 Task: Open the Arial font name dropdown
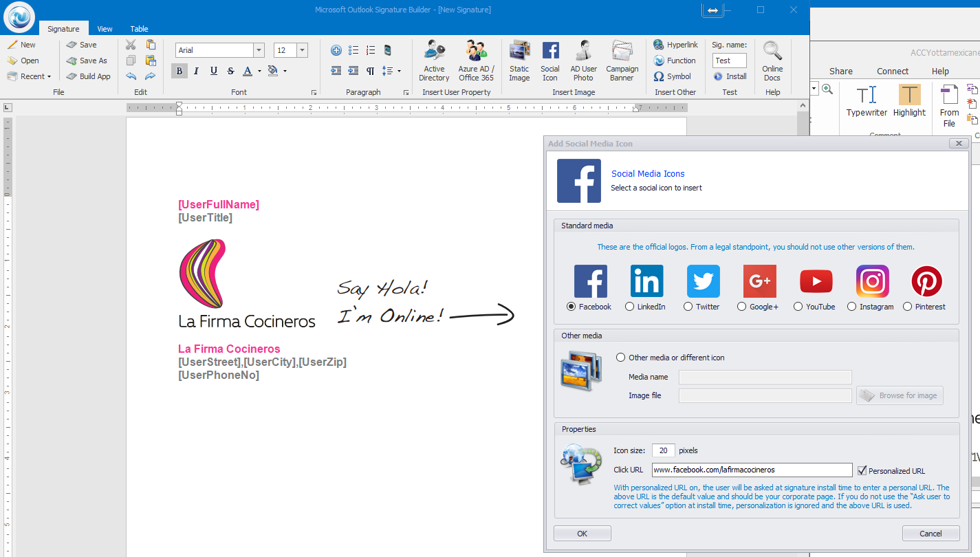point(259,50)
